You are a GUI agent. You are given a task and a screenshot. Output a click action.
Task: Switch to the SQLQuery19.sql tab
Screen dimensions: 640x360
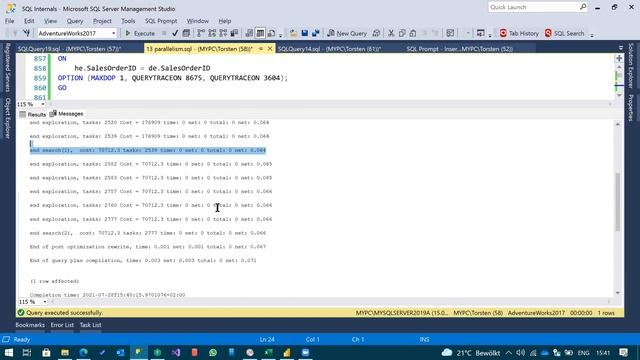coord(69,49)
